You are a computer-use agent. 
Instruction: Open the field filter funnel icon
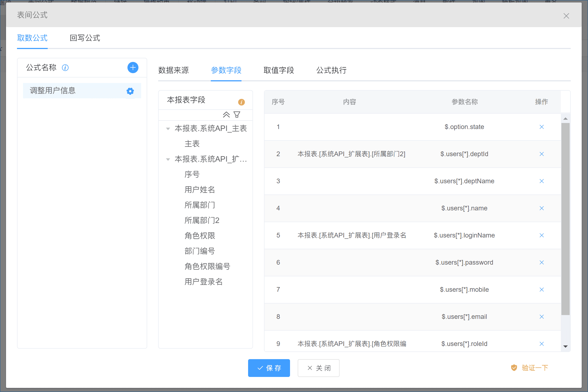(x=237, y=115)
